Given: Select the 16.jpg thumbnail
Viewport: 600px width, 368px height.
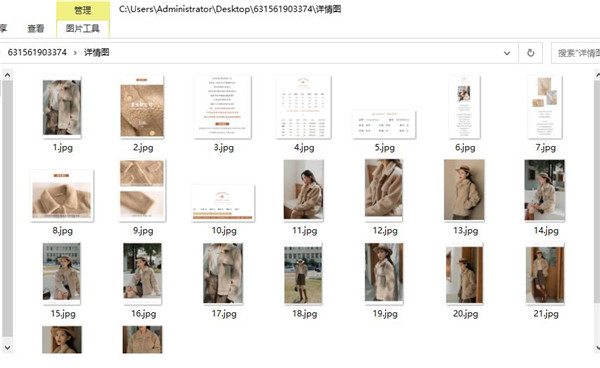Looking at the screenshot, I should coord(142,274).
